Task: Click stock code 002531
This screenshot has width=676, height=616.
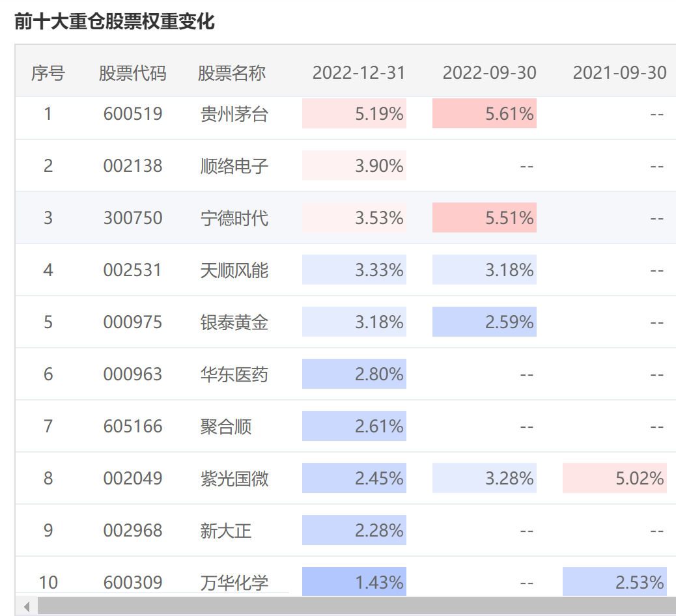Action: 133,270
